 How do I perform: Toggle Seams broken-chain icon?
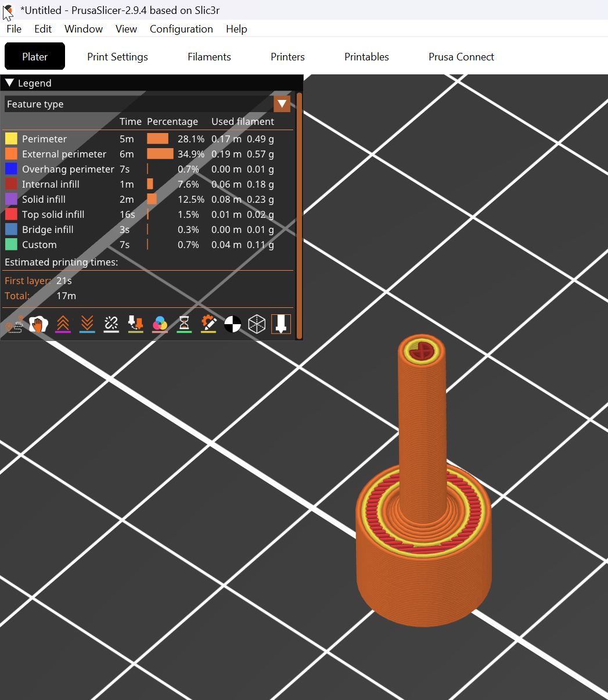[x=111, y=324]
